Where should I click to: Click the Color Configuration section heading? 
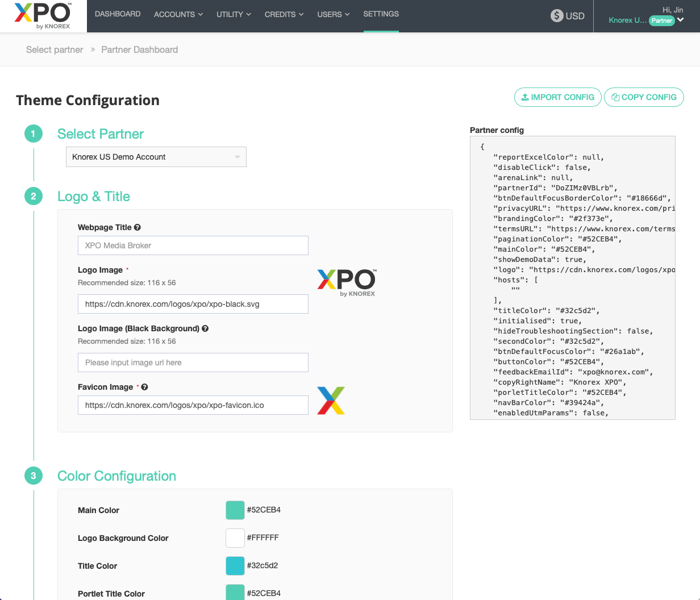pos(117,476)
